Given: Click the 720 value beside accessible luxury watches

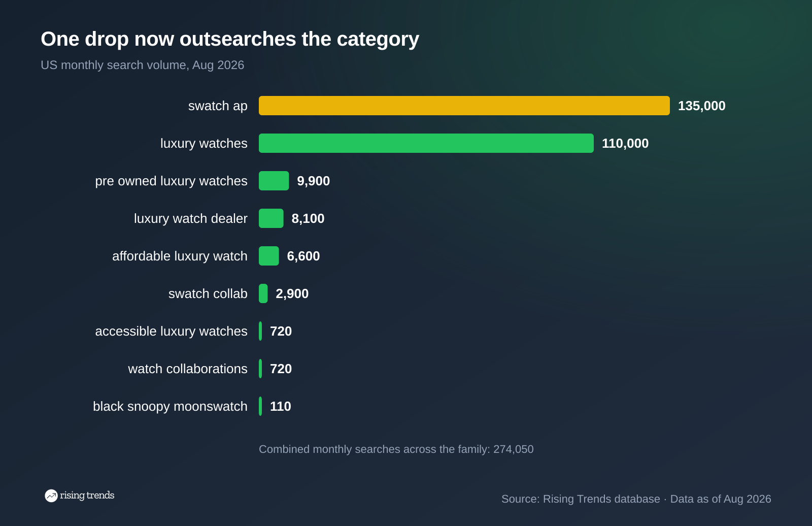Looking at the screenshot, I should click(281, 331).
